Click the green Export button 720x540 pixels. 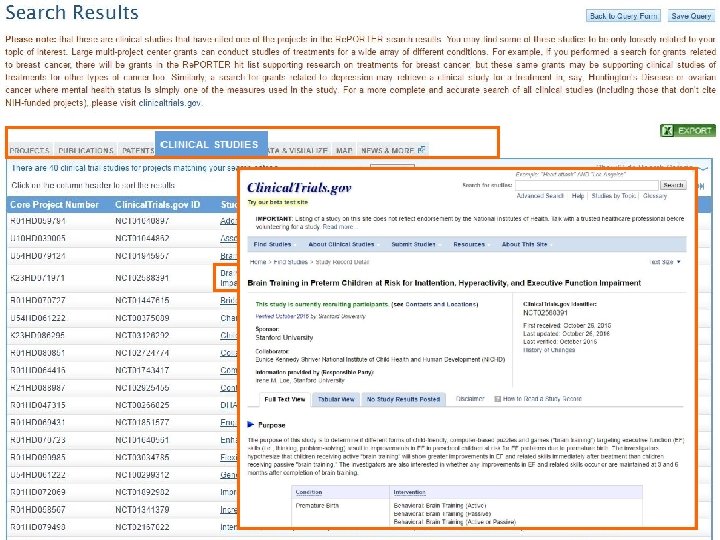click(688, 131)
